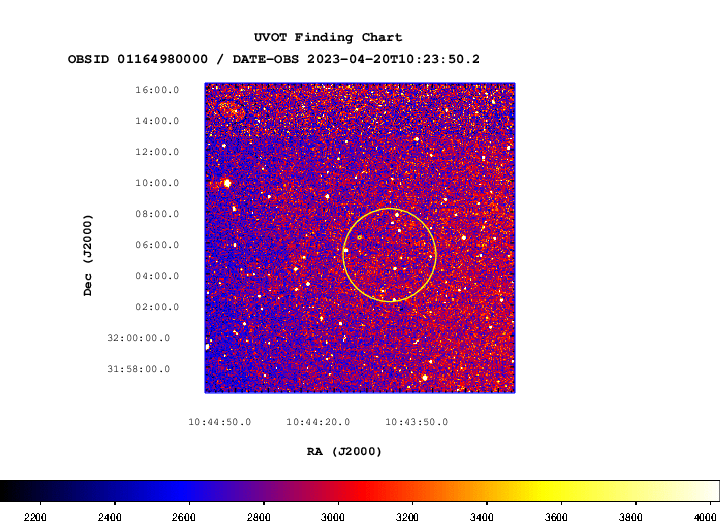This screenshot has height=521, width=720.
Task: Click the 32:00:00.0 declination label
Action: 139,338
